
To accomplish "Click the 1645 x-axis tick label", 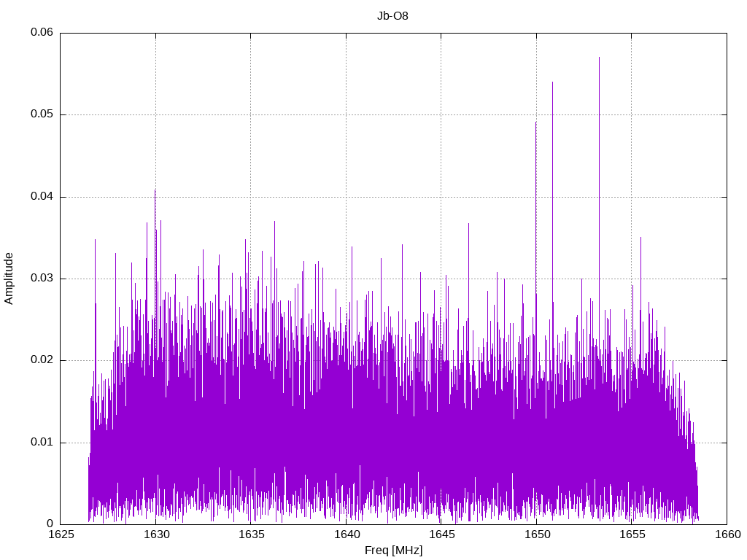I will click(x=441, y=534).
